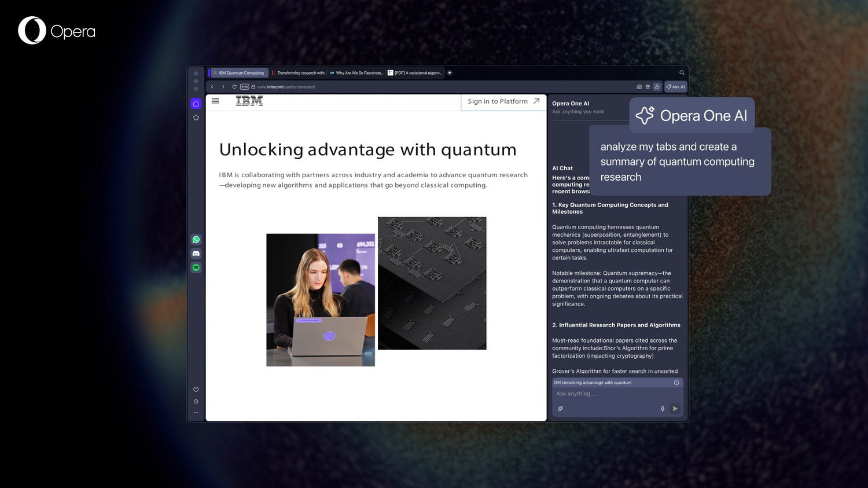Click the Grover's Algorithm line in chat

615,372
